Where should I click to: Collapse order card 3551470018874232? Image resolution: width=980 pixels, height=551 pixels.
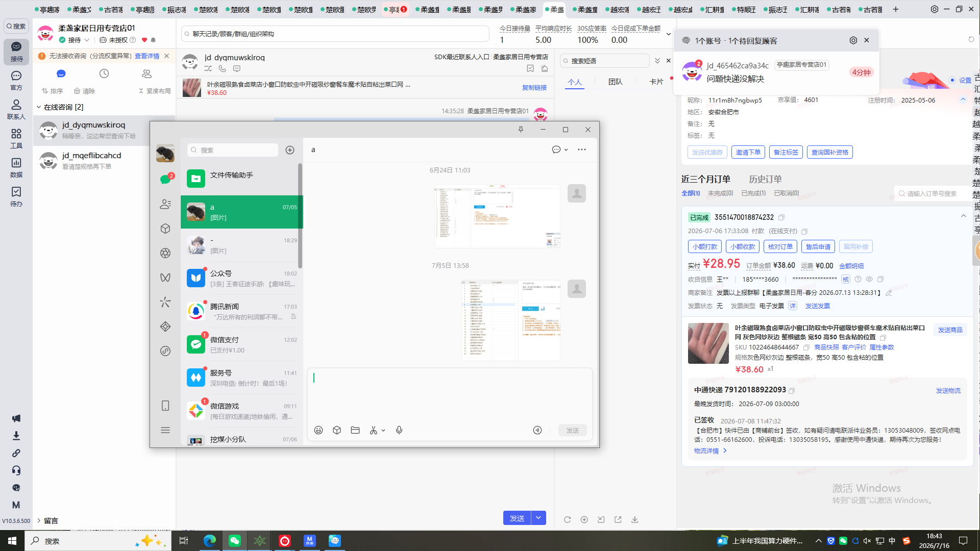(963, 216)
